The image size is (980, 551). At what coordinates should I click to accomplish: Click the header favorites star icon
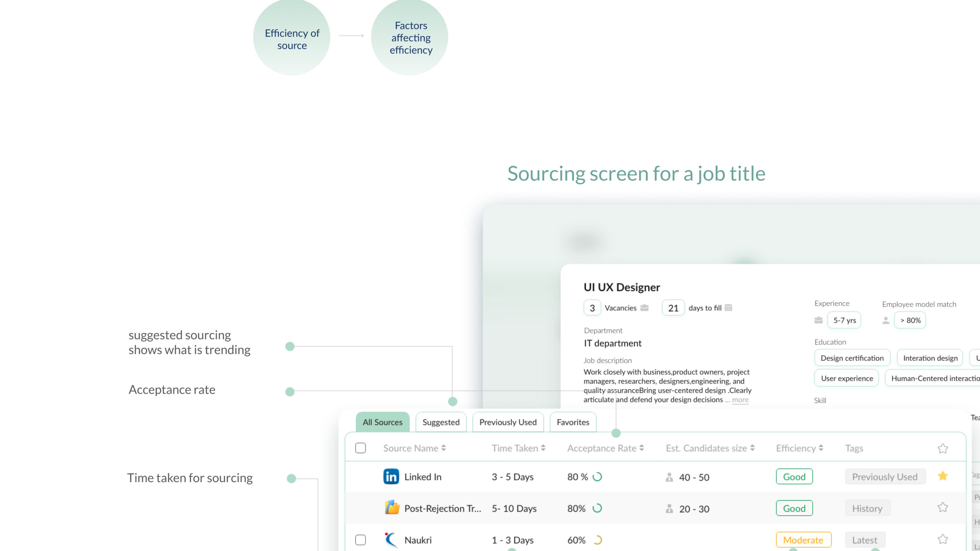[942, 448]
